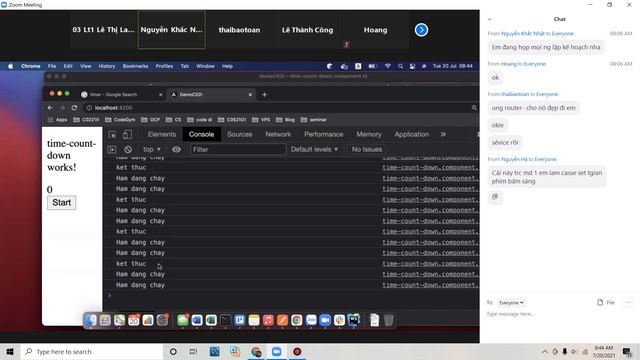This screenshot has height=360, width=640.
Task: Open the Apps bookmarks shortcut
Action: coord(58,120)
